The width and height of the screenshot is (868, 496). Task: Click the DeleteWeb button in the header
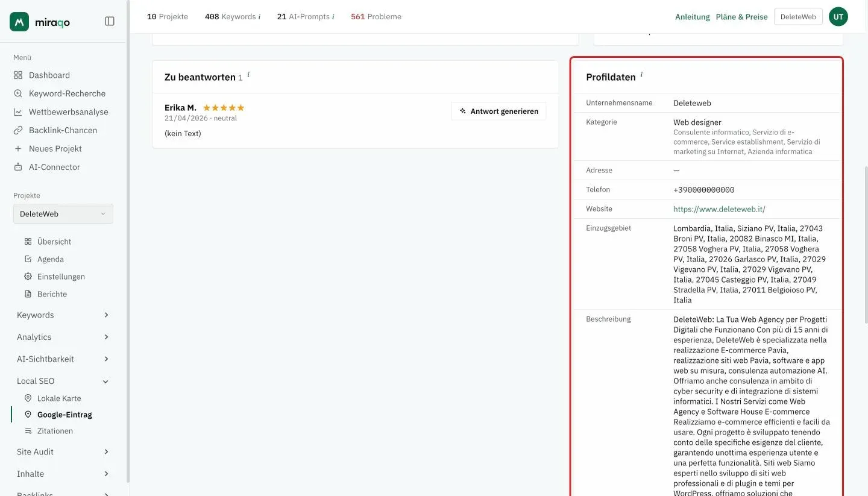pyautogui.click(x=798, y=17)
